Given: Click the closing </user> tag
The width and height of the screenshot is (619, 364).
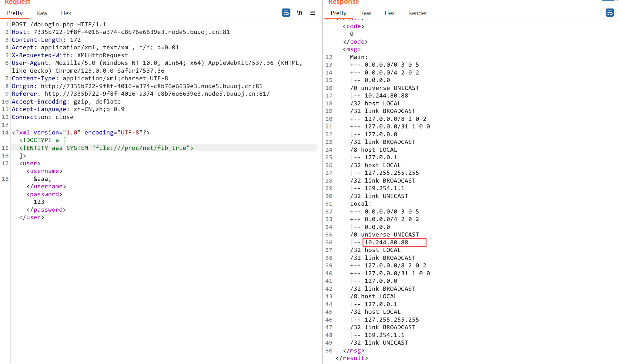Looking at the screenshot, I should tap(32, 217).
